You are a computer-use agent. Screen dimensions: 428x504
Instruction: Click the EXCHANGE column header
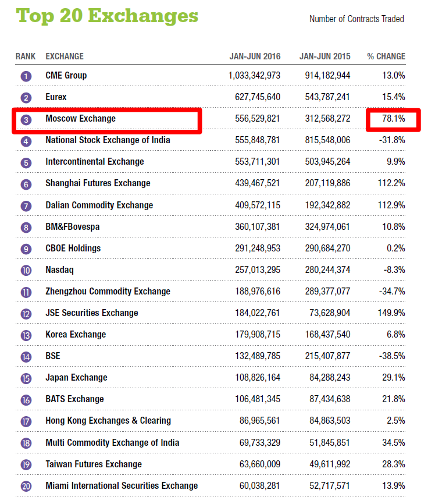coord(65,56)
